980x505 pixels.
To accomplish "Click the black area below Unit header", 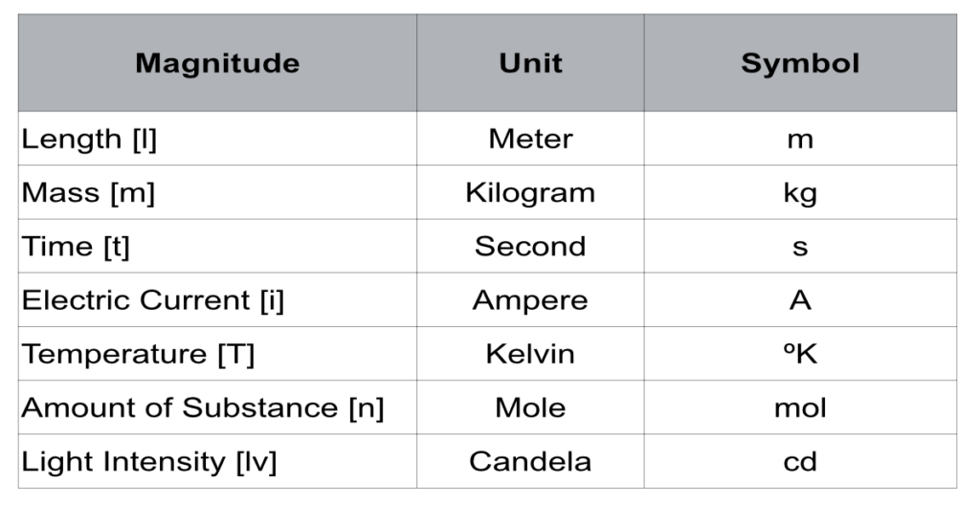I will pos(530,287).
